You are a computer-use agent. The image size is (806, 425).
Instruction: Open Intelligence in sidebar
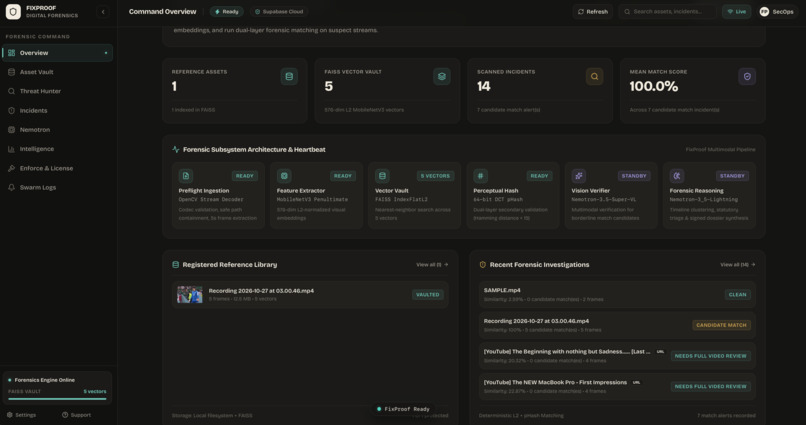pos(57,149)
